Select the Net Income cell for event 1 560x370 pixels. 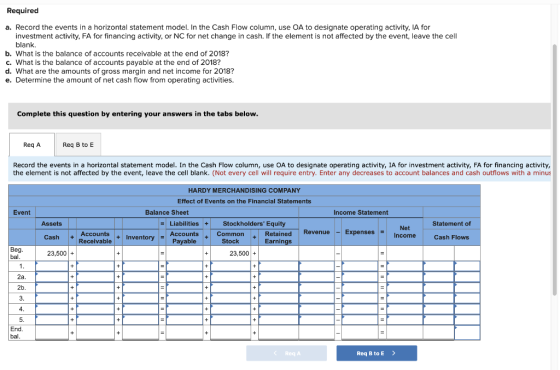(x=405, y=266)
